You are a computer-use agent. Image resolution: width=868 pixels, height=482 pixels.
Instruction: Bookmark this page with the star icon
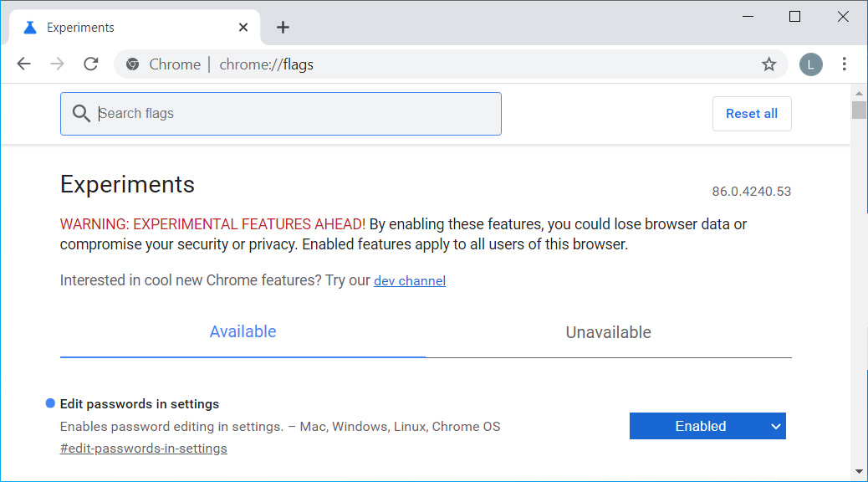pyautogui.click(x=768, y=64)
